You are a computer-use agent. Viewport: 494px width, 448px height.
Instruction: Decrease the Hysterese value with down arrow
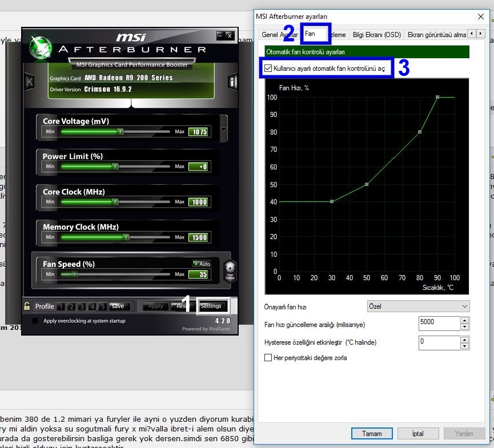coord(464,346)
